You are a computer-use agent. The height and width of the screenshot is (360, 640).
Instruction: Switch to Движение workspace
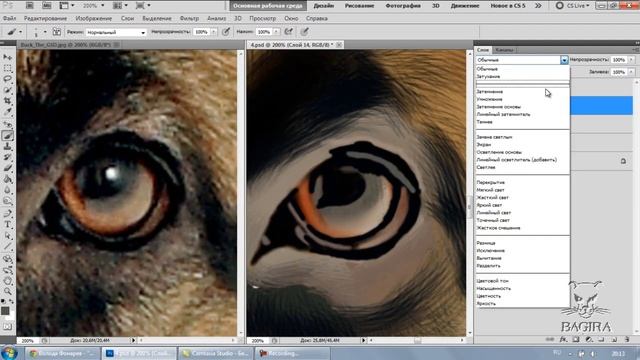465,6
